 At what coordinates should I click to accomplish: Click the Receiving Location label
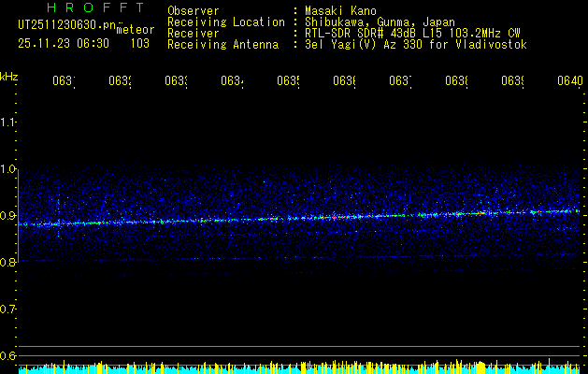click(226, 22)
